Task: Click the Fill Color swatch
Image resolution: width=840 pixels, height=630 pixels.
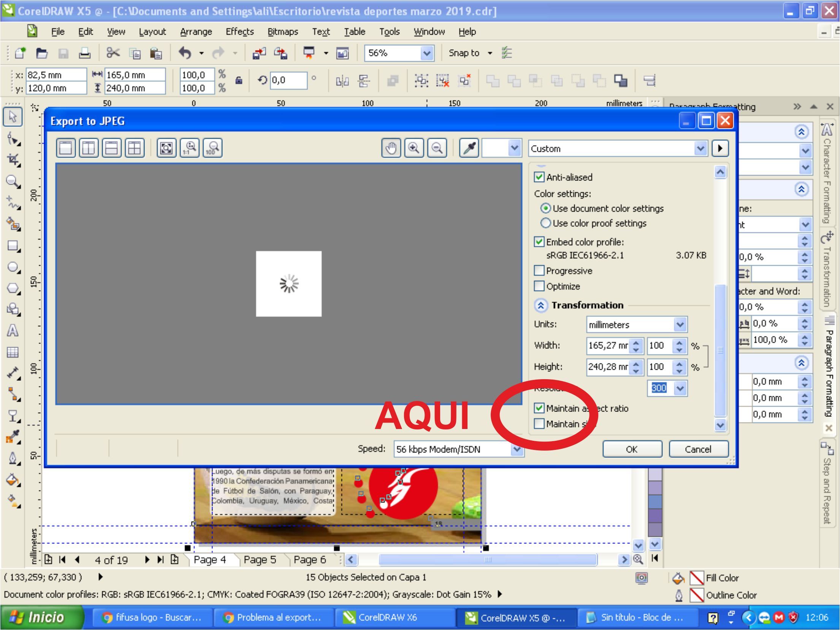Action: (696, 578)
